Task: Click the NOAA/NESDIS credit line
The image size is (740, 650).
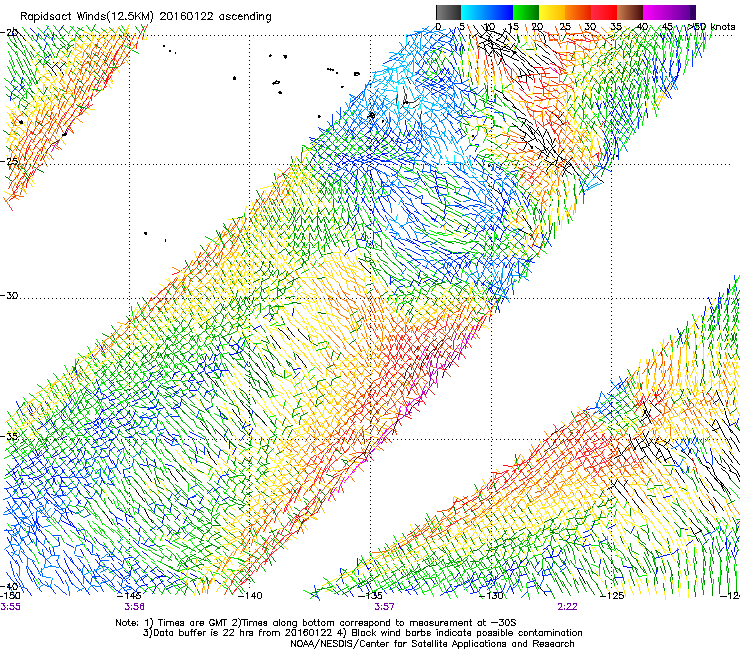Action: [432, 644]
